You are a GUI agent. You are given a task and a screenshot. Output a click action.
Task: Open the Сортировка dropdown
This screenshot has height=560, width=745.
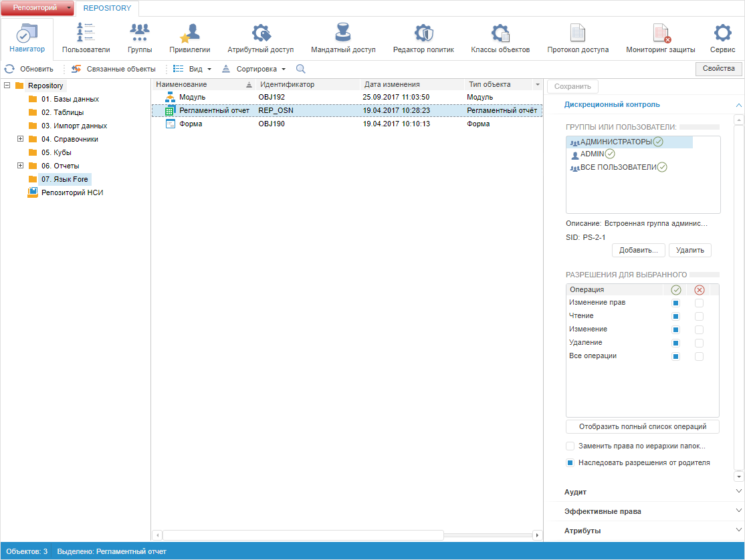254,69
